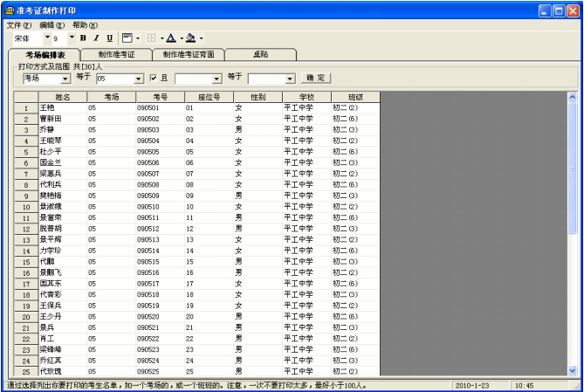The height and width of the screenshot is (392, 584).
Task: Click the vertical scrollbar down arrow
Action: 574,370
